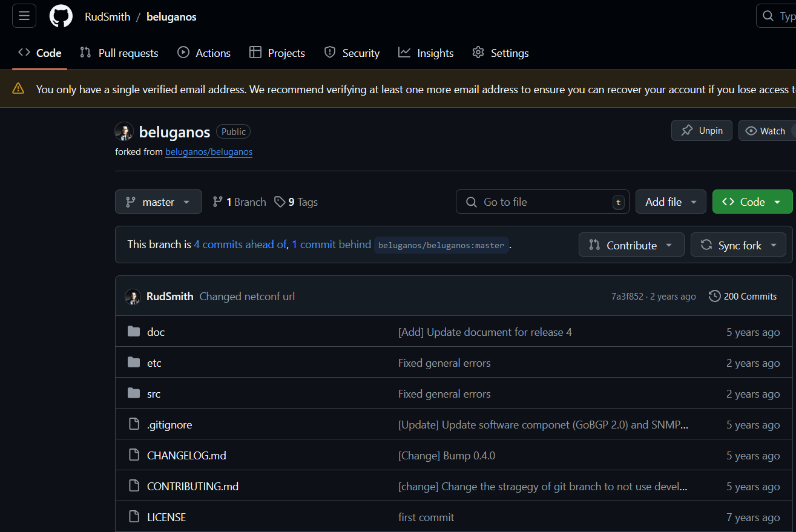Click the git branch strategy commit message

pos(542,487)
